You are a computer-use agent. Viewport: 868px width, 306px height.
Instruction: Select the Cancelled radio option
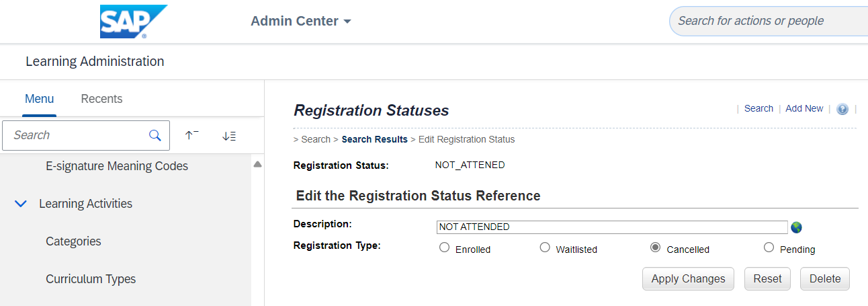tap(655, 247)
